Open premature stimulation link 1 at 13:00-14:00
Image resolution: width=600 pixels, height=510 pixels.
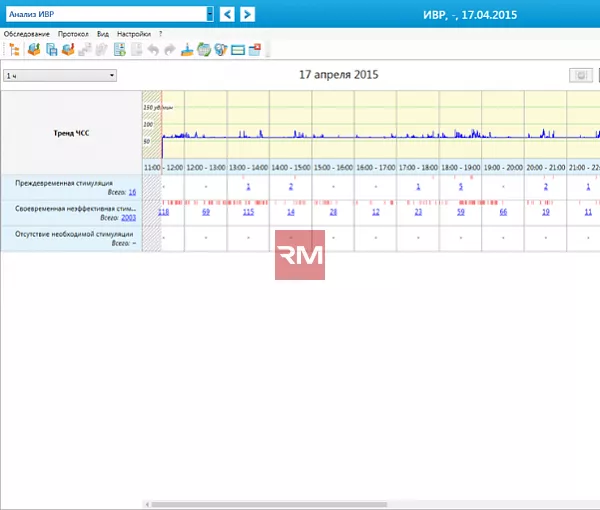click(248, 187)
